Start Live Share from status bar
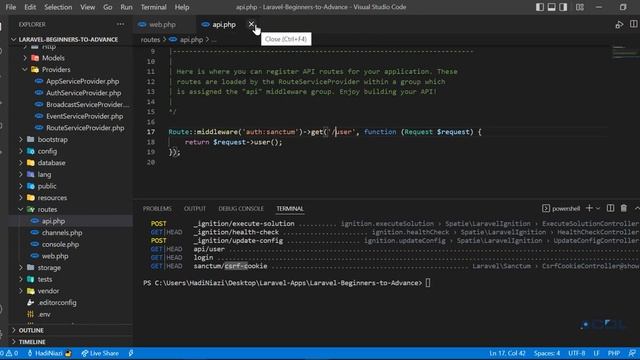 100,353
